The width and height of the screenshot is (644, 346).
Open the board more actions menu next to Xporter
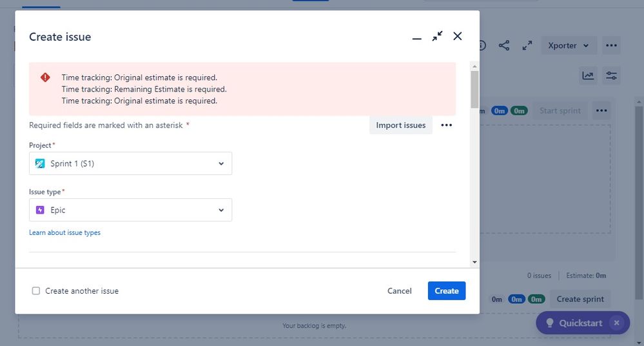point(611,45)
